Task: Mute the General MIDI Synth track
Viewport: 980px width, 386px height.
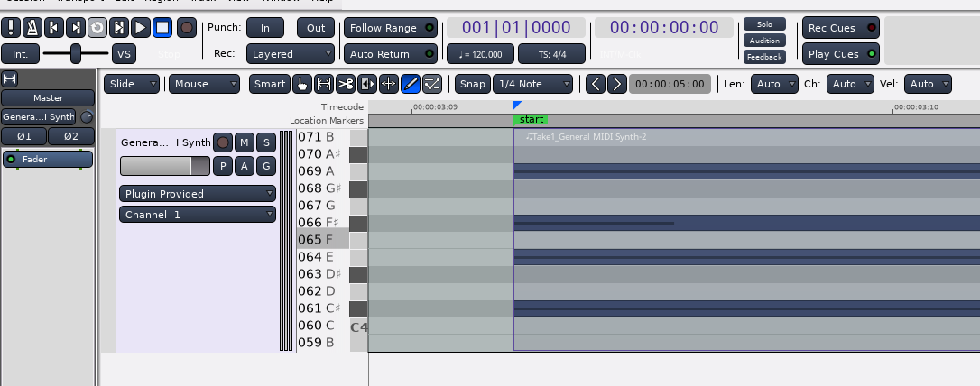Action: 244,142
